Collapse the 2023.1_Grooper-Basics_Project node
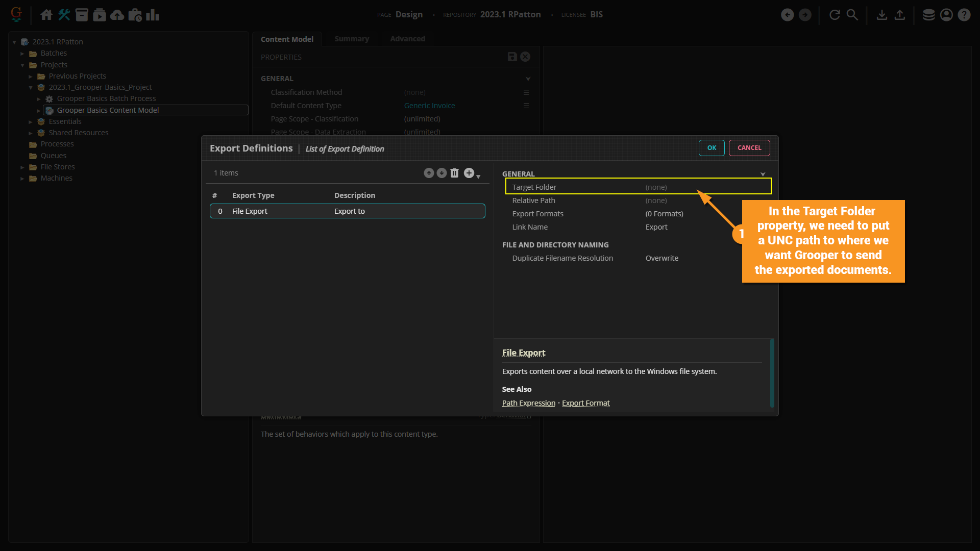This screenshot has width=980, height=551. coord(31,88)
